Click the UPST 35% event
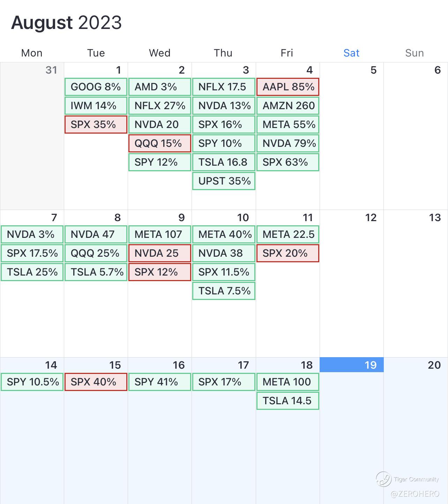448x504 pixels. tap(224, 181)
